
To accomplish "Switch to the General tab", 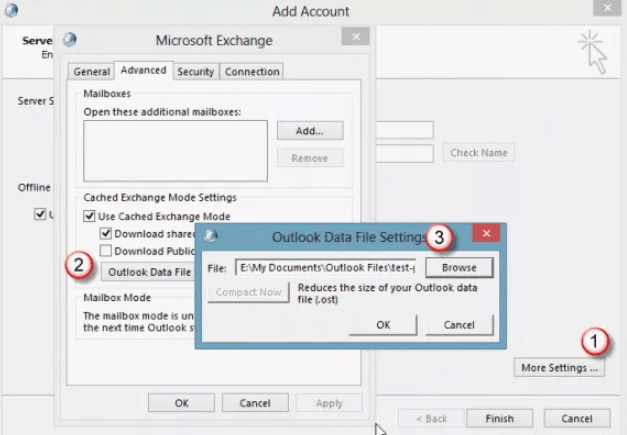I will (x=91, y=72).
